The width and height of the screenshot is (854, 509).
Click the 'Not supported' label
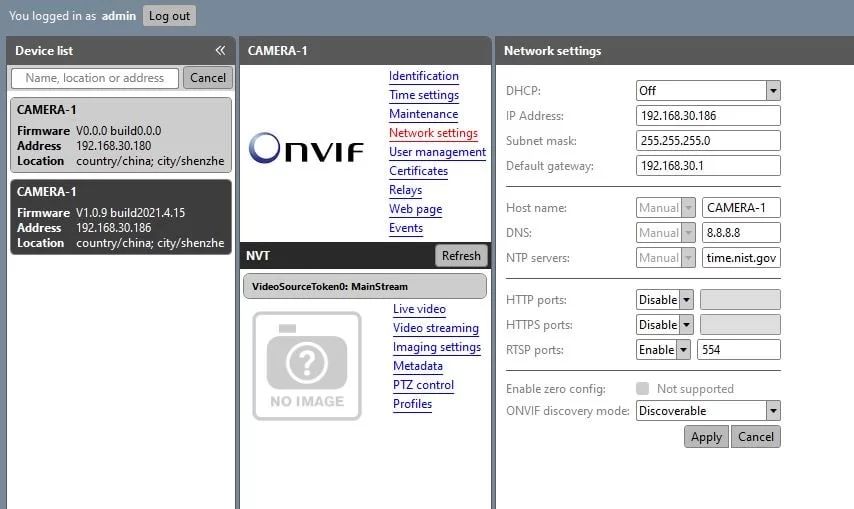(x=695, y=389)
